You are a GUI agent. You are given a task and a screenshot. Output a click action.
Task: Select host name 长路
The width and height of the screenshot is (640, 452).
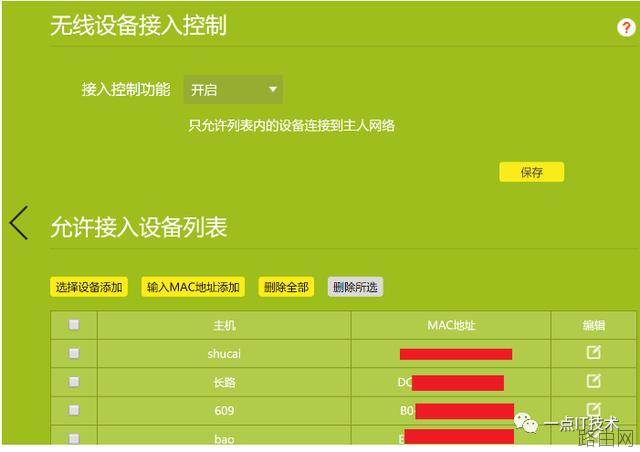(x=224, y=382)
